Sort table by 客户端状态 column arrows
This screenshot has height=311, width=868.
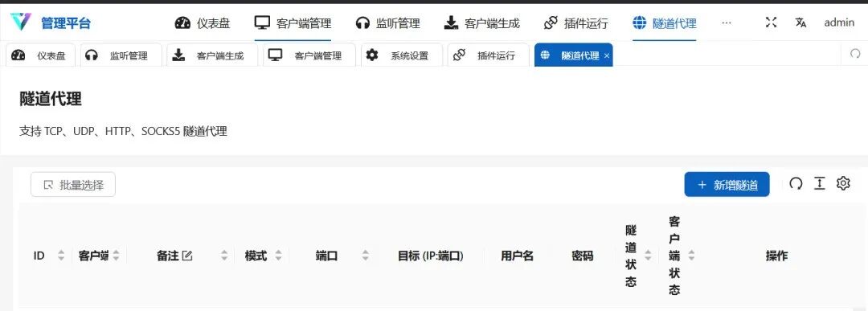(x=691, y=256)
